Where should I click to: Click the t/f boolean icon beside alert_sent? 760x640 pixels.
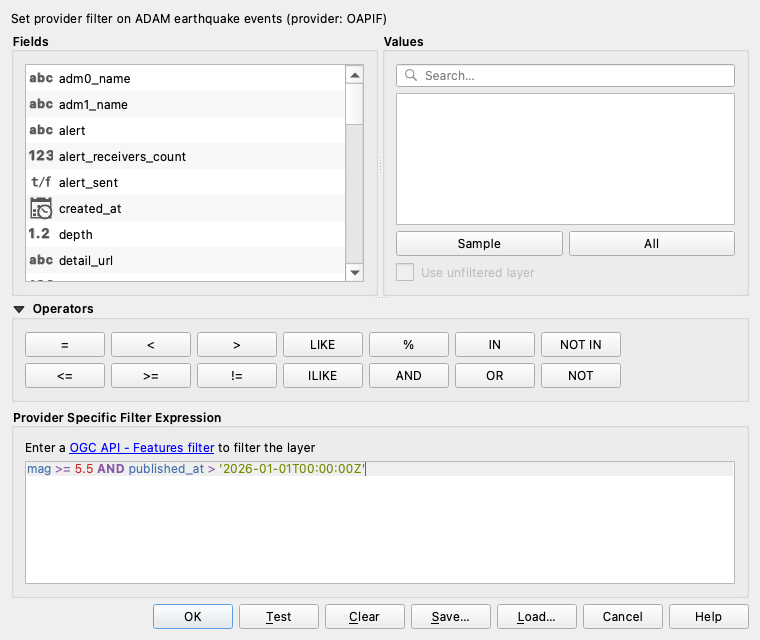(x=41, y=182)
